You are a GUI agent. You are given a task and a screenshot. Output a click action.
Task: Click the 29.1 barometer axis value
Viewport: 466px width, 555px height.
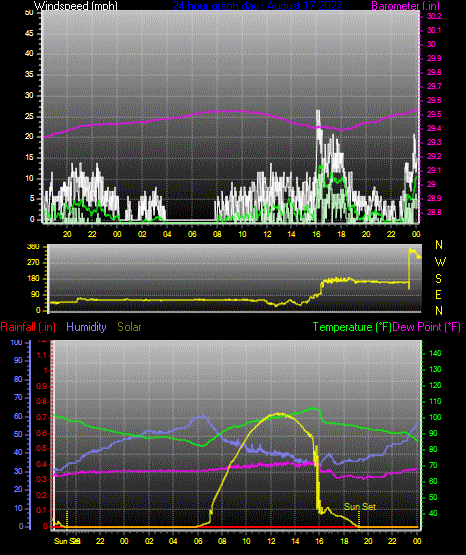pos(434,170)
